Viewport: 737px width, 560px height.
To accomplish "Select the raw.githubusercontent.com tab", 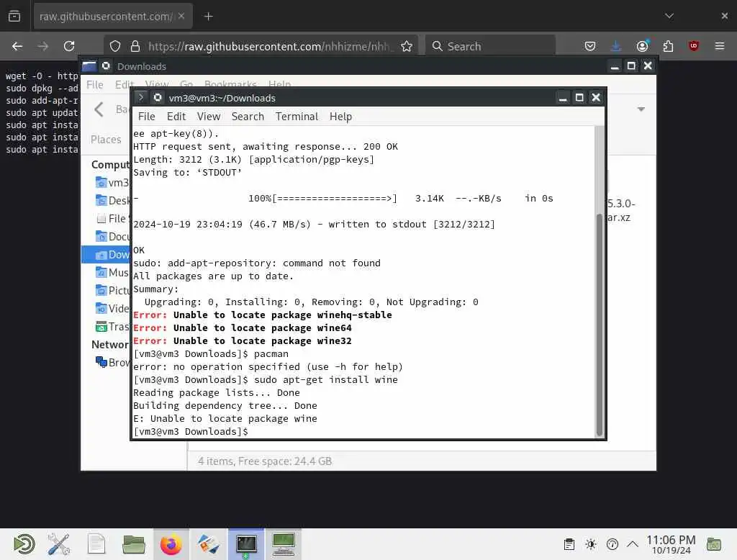I will click(113, 17).
